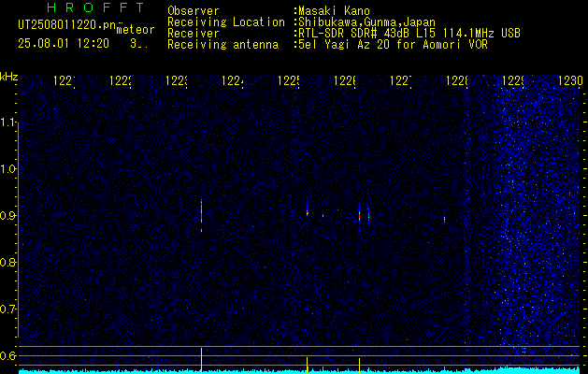The height and width of the screenshot is (374, 588).
Task: Click the 1.1 frequency axis label
Action: point(8,122)
